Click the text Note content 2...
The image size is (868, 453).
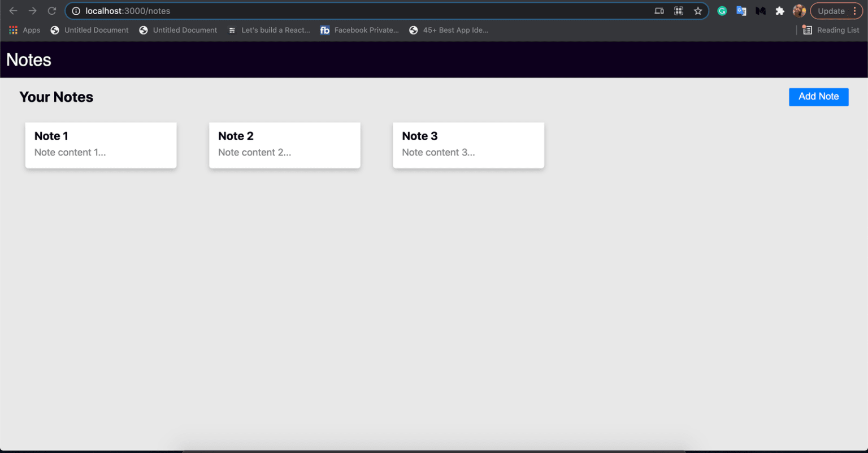255,152
